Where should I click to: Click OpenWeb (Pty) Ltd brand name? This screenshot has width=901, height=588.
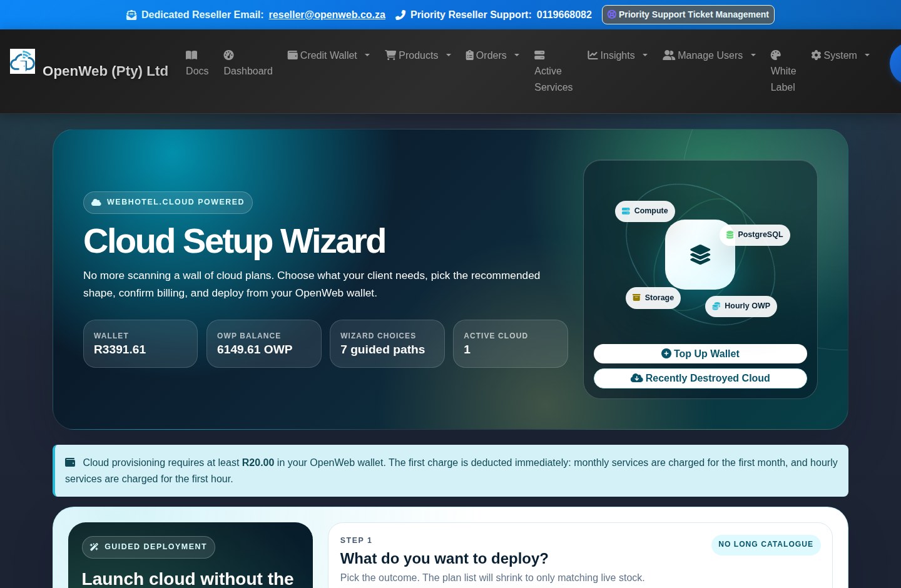(105, 71)
